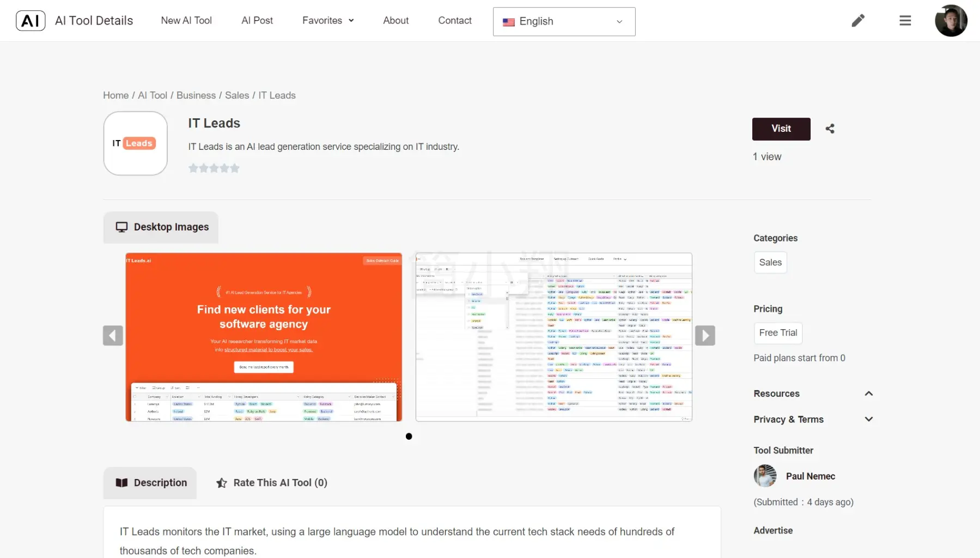Screen dimensions: 980x558
Task: Open the user profile avatar
Action: tap(951, 21)
